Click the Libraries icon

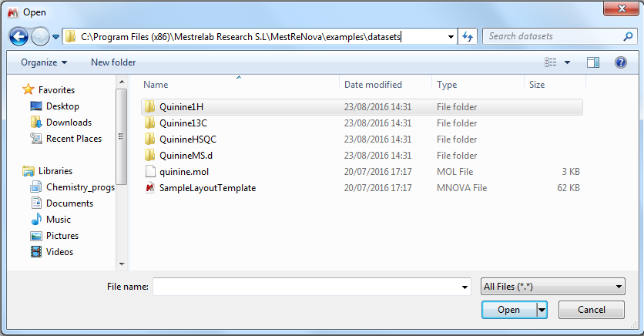pos(29,171)
